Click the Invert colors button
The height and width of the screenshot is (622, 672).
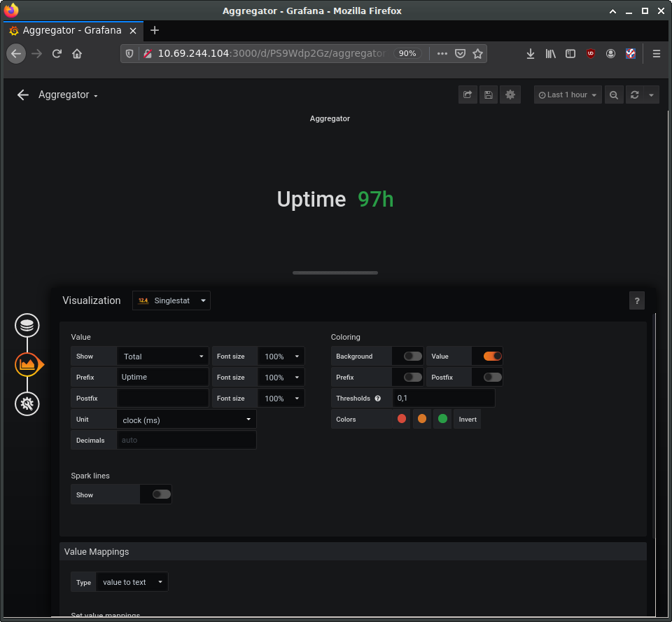[x=468, y=420]
